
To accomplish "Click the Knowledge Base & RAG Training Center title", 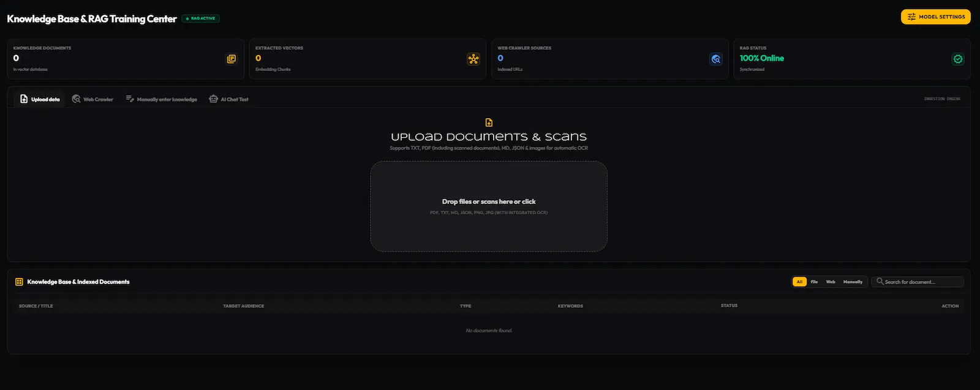I will tap(92, 19).
